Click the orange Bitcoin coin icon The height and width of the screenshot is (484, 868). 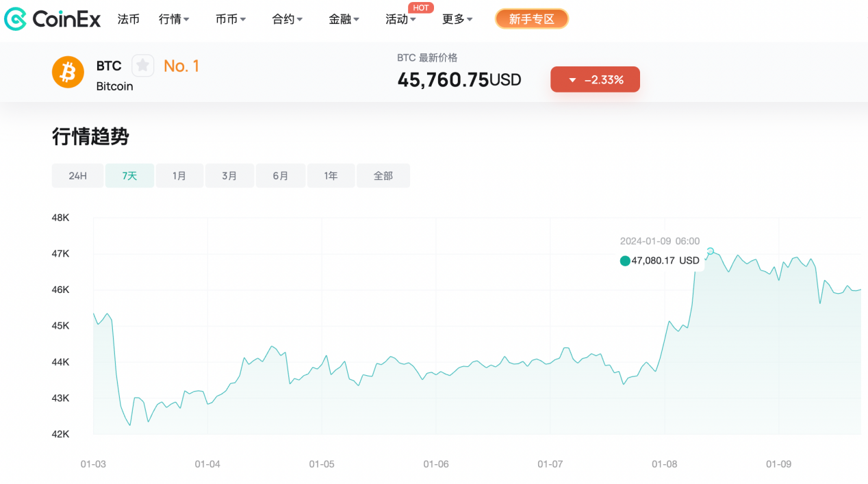[x=68, y=72]
